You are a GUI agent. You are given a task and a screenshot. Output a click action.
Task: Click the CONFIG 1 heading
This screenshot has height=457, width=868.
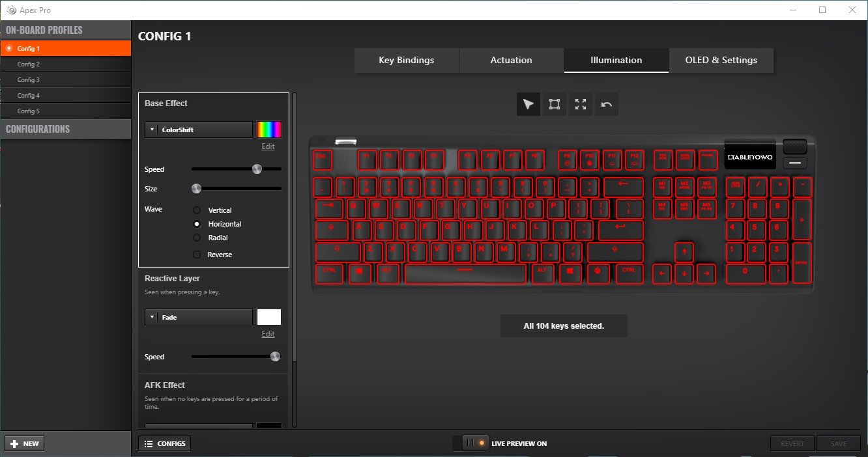coord(165,36)
